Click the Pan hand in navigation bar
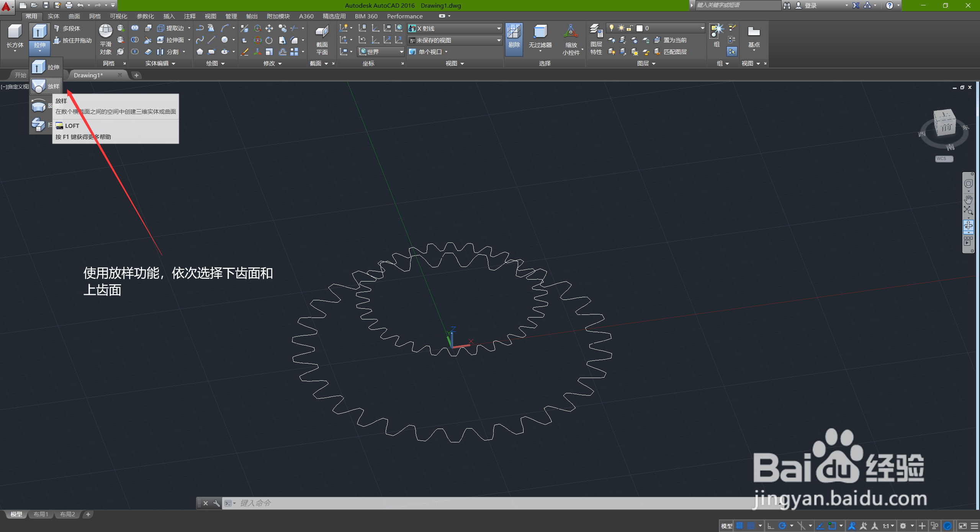 click(968, 199)
